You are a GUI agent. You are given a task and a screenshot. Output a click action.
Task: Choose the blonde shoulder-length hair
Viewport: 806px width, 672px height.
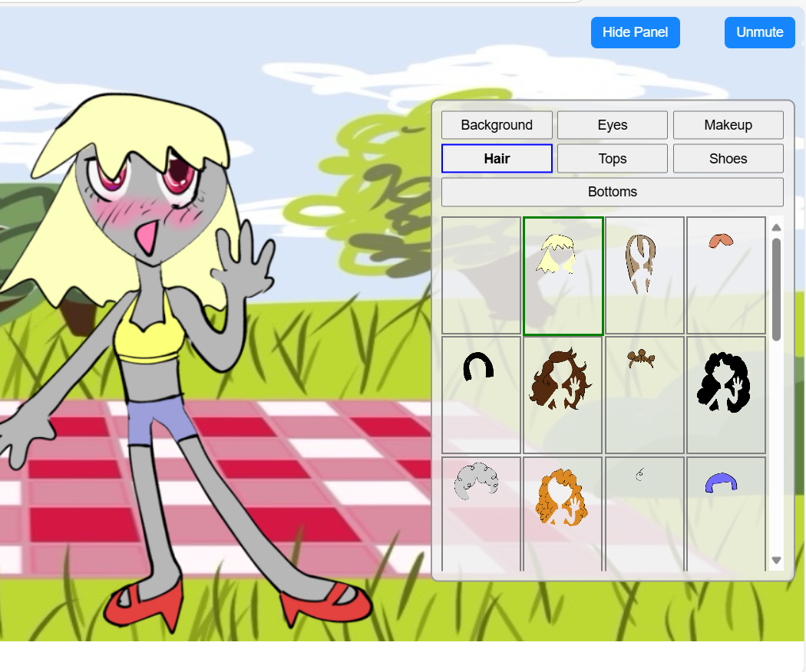563,276
